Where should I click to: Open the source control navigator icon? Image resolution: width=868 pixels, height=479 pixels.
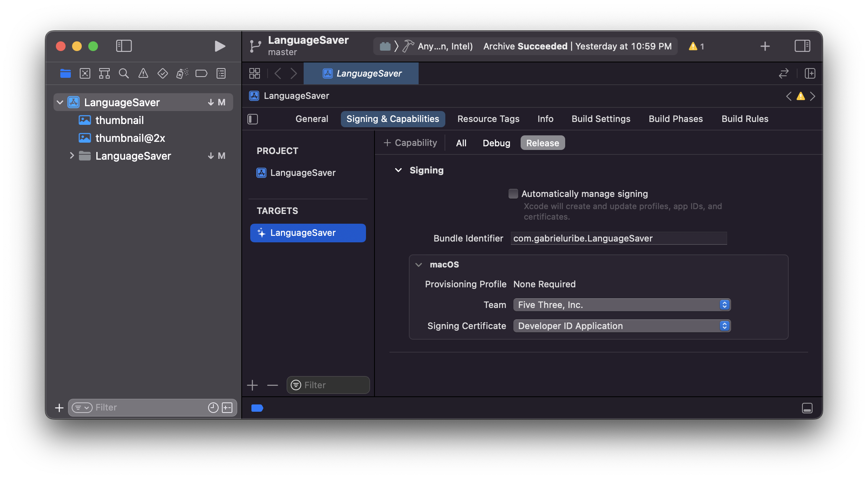pos(85,73)
